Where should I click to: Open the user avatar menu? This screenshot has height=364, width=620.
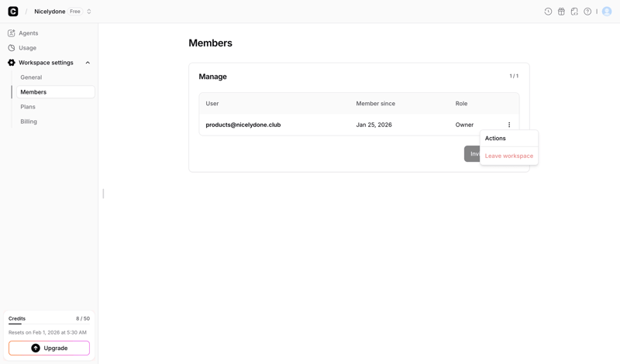point(607,12)
